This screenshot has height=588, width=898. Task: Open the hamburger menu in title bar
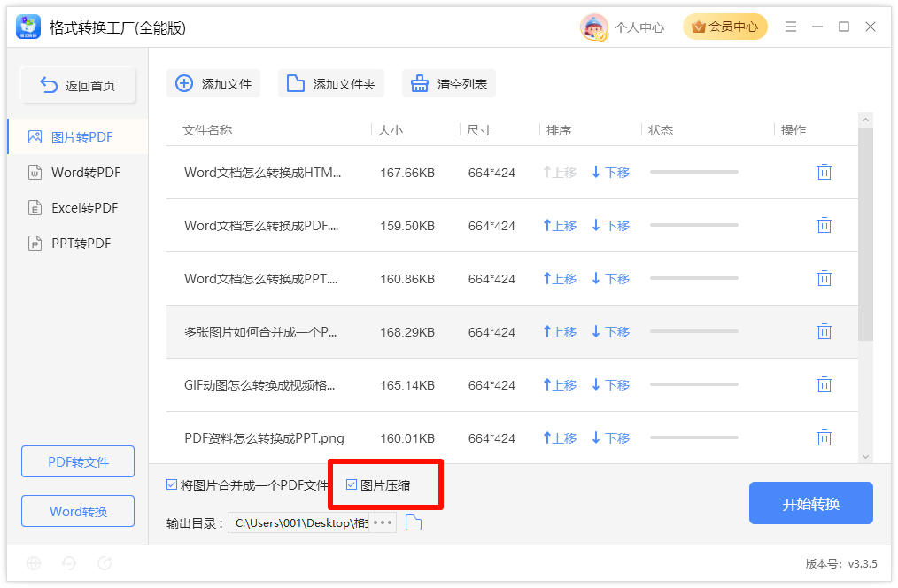[x=790, y=27]
